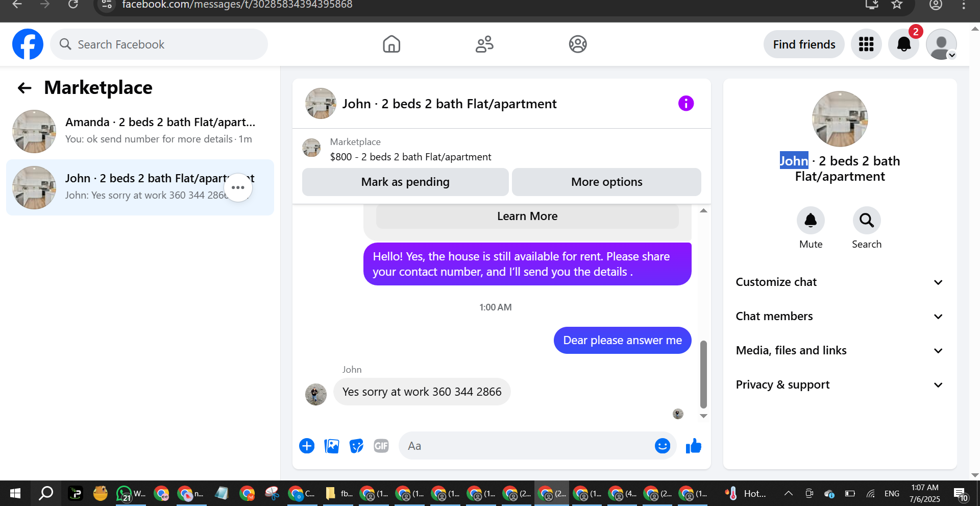The width and height of the screenshot is (980, 506).
Task: Choose a GIF
Action: (x=381, y=446)
